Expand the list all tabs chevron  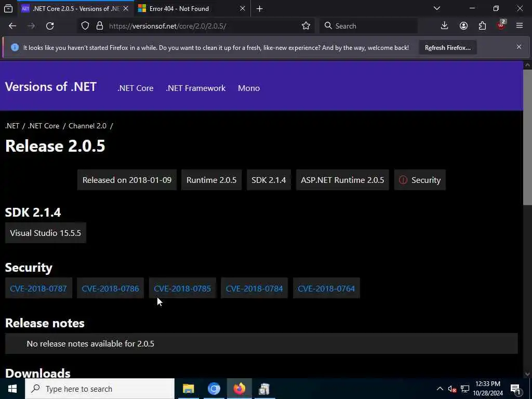436,8
